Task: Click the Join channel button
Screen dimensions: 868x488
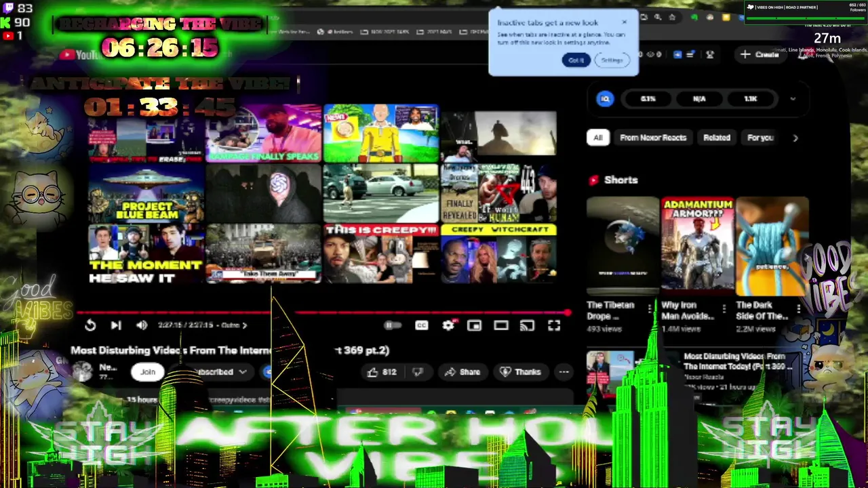Action: pos(148,371)
